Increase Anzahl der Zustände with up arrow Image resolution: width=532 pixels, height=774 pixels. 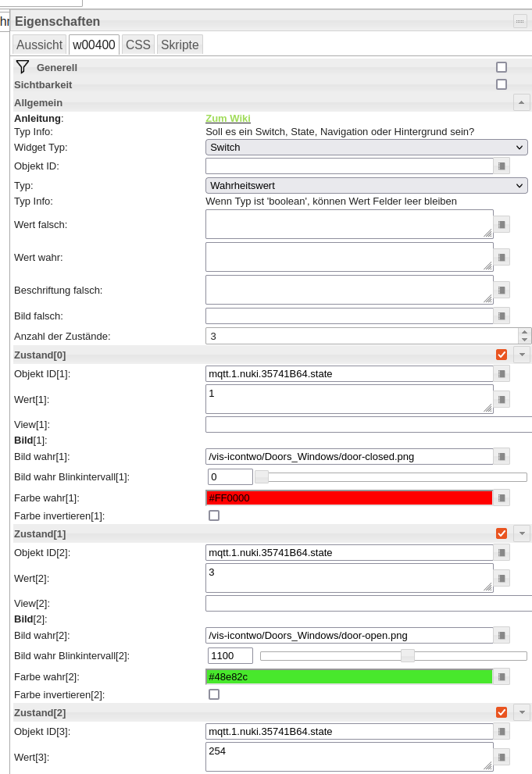click(525, 332)
